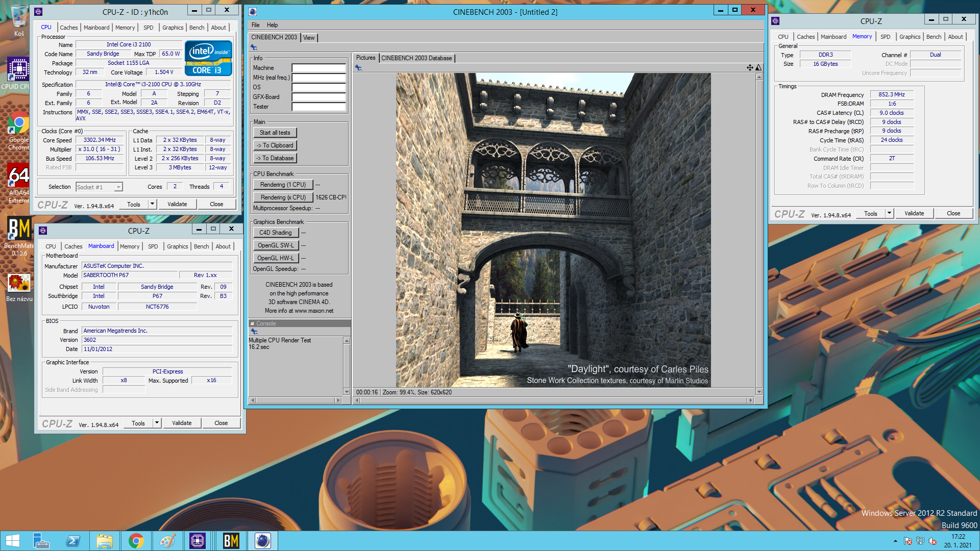Open the Tools dropdown arrow in the top-left CPU-Z window
Viewport: 980px width, 551px height.
152,204
